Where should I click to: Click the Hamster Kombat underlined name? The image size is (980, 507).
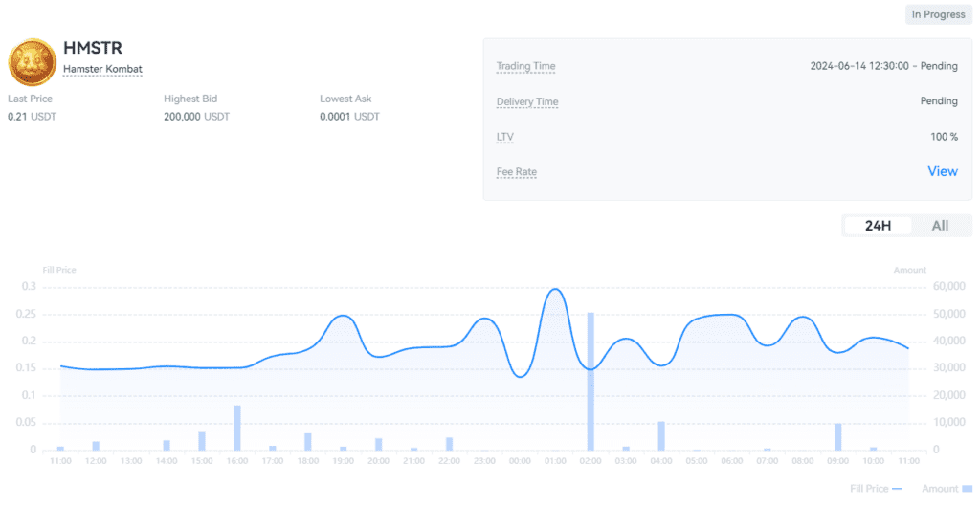(102, 69)
